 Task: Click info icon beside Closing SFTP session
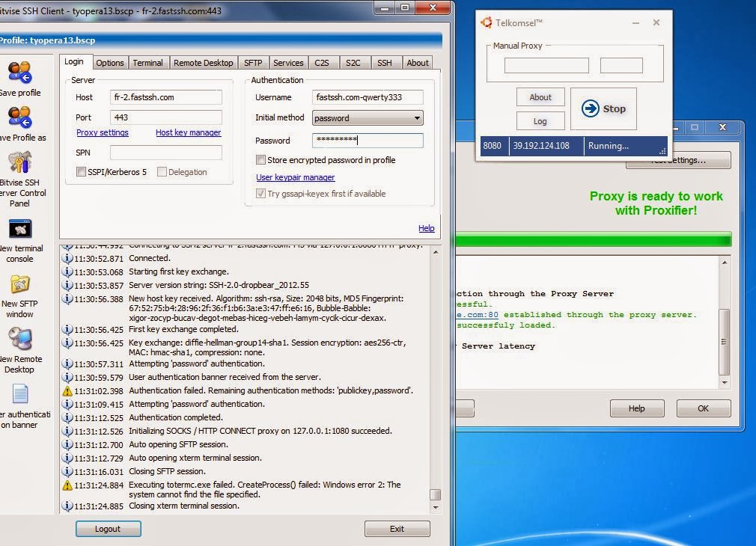tap(67, 471)
